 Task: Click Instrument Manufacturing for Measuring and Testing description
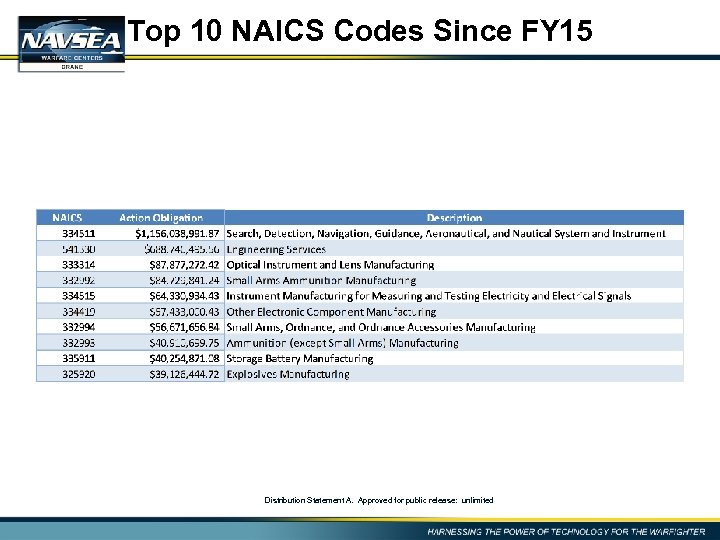tap(428, 296)
